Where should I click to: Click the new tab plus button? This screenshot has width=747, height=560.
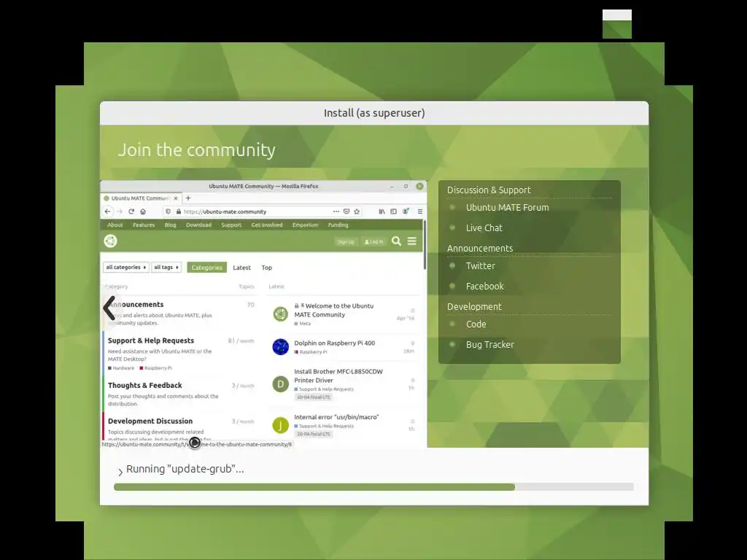point(188,198)
